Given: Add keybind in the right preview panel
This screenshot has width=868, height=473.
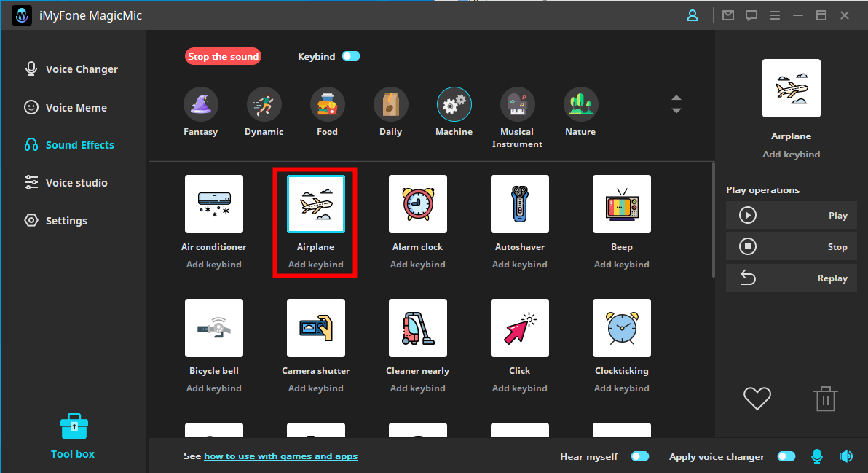Looking at the screenshot, I should (791, 155).
